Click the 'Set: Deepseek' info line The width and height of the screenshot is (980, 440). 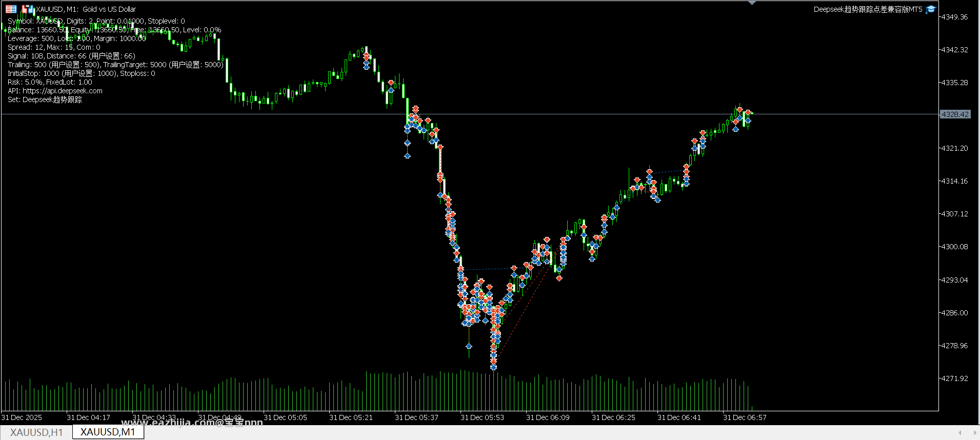pyautogui.click(x=45, y=99)
